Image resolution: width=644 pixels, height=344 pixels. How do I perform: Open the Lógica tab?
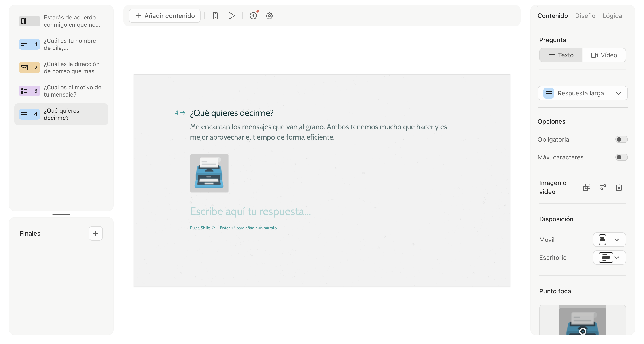[x=612, y=15]
